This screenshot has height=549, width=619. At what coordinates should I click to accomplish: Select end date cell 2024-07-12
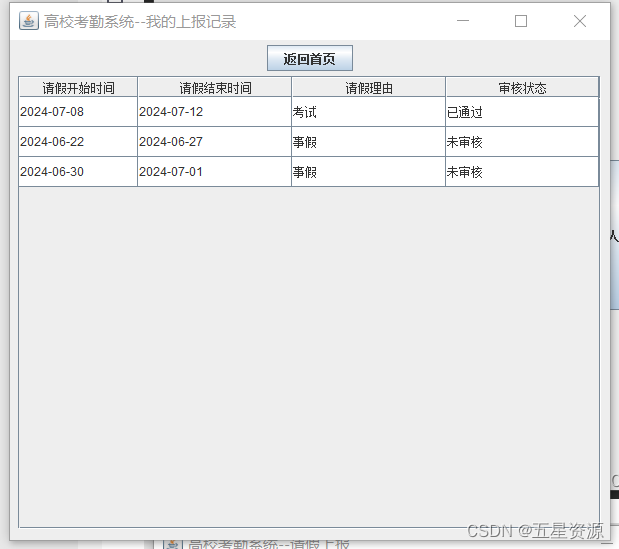[214, 112]
